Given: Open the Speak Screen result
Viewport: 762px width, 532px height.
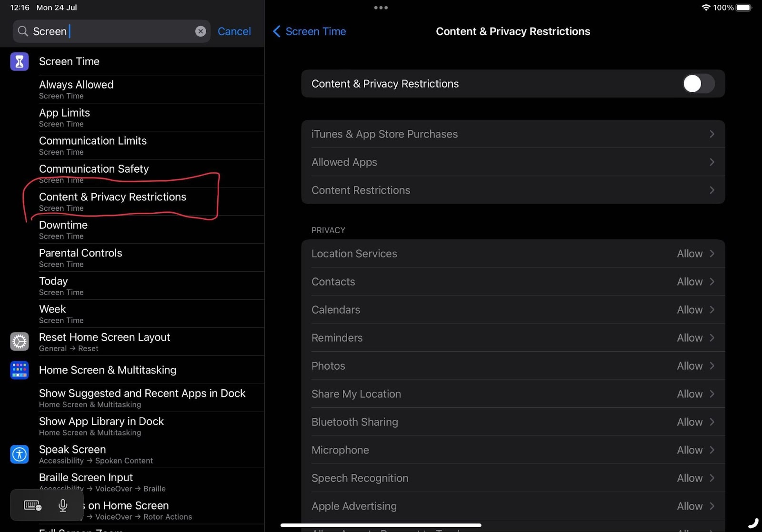Looking at the screenshot, I should 132,454.
